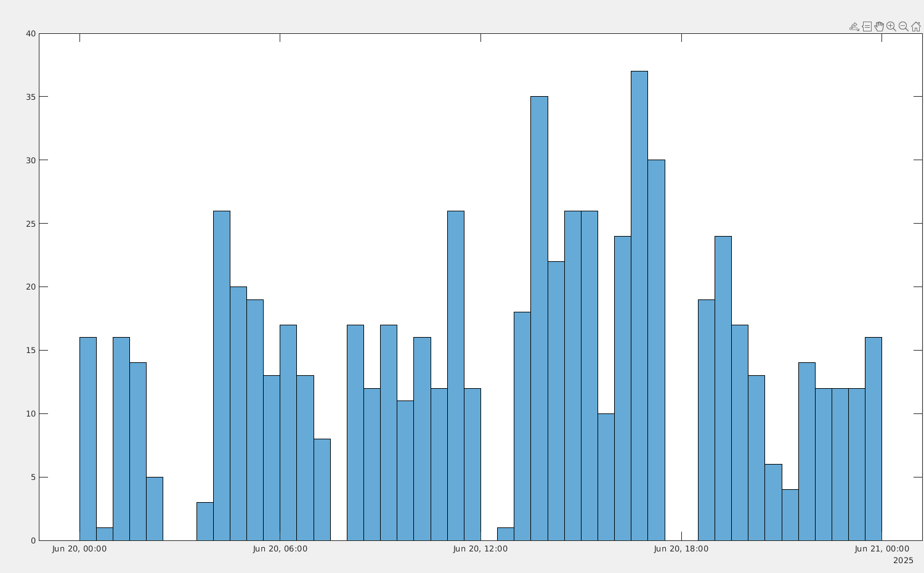Screen dimensions: 924x573
Task: Click the y-axis tick label 10
Action: 31,414
